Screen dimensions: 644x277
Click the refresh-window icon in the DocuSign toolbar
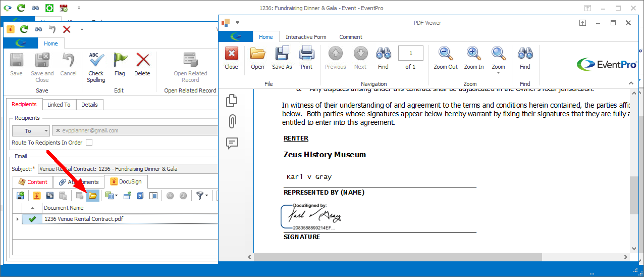127,196
